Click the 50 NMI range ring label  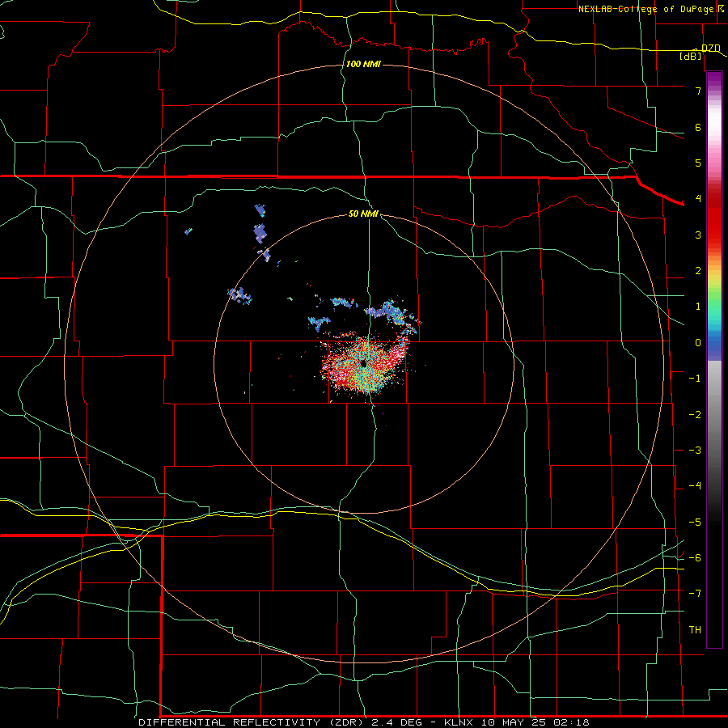[363, 214]
